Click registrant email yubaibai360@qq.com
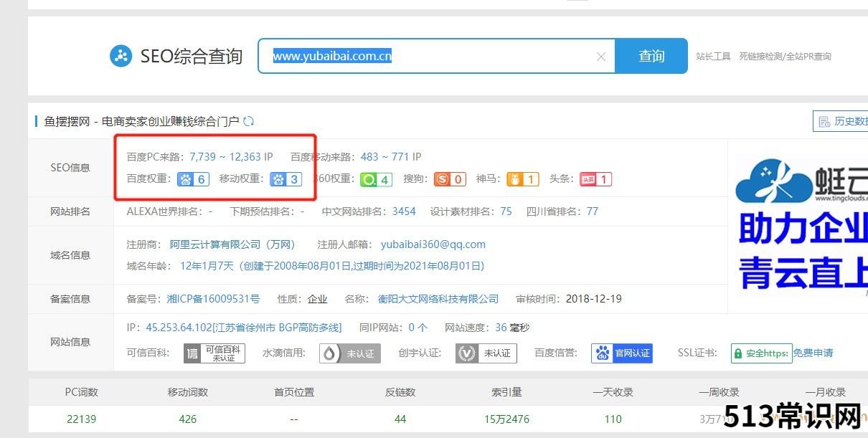Image resolution: width=868 pixels, height=438 pixels. tap(433, 244)
